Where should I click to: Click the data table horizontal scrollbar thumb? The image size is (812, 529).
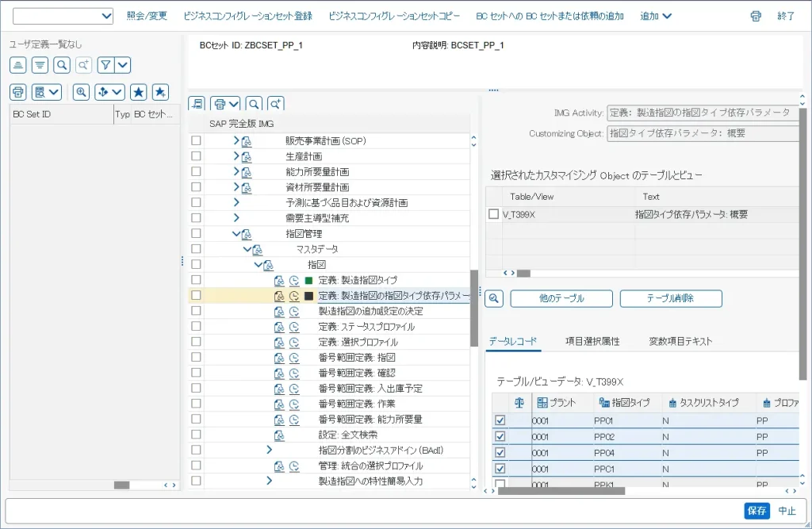[x=561, y=491]
